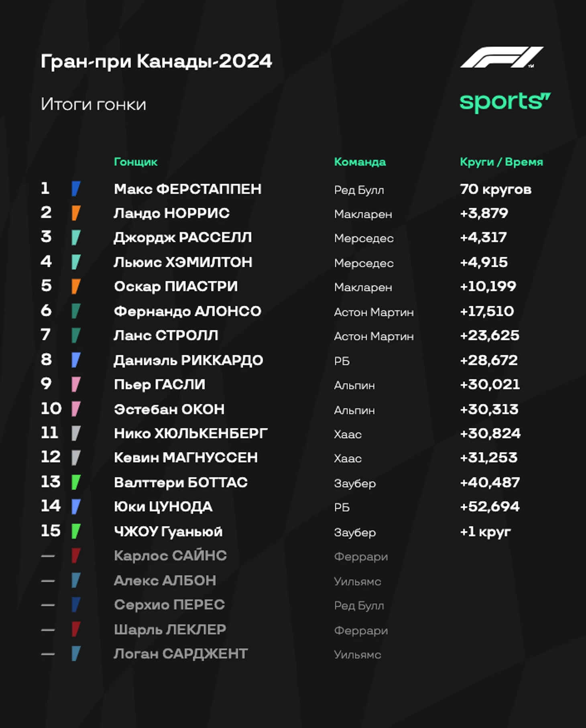Click the Круги / Время column header
The width and height of the screenshot is (586, 728).
pos(501,162)
